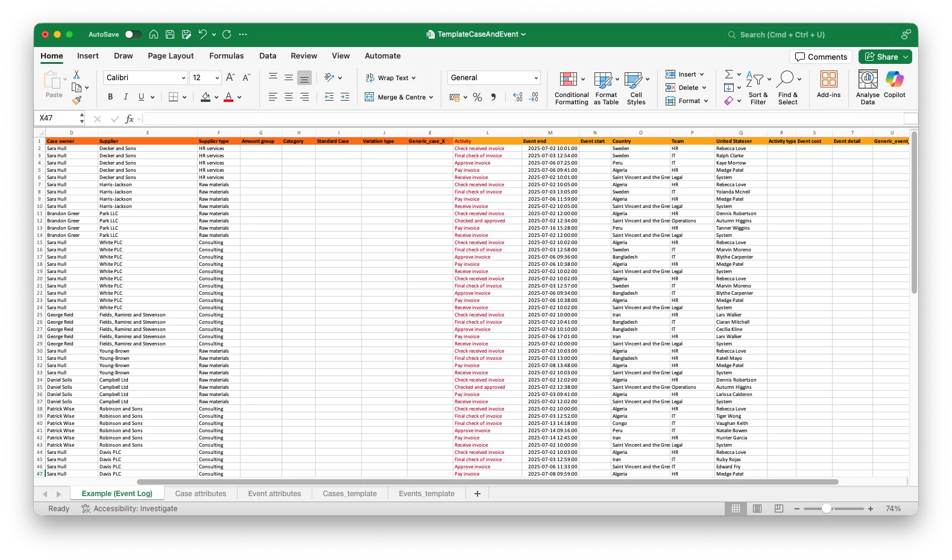
Task: Expand the Merge & Centre dropdown arrow
Action: [431, 97]
